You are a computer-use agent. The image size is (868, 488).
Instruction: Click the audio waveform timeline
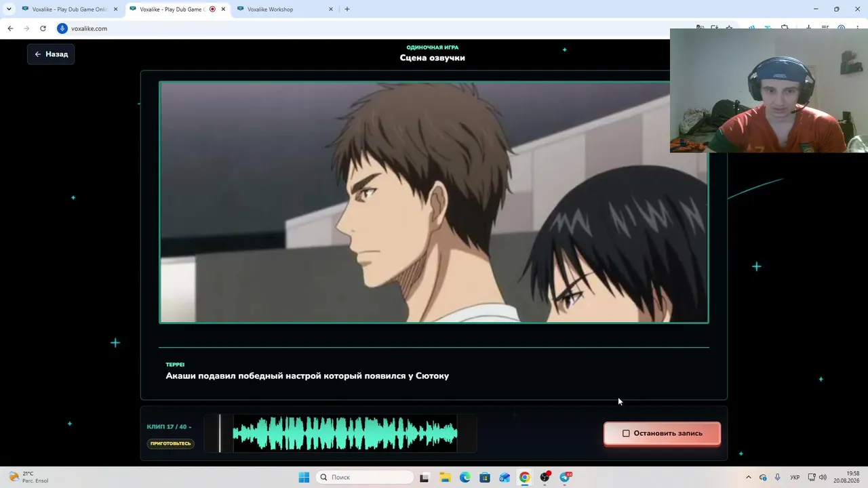pos(340,433)
